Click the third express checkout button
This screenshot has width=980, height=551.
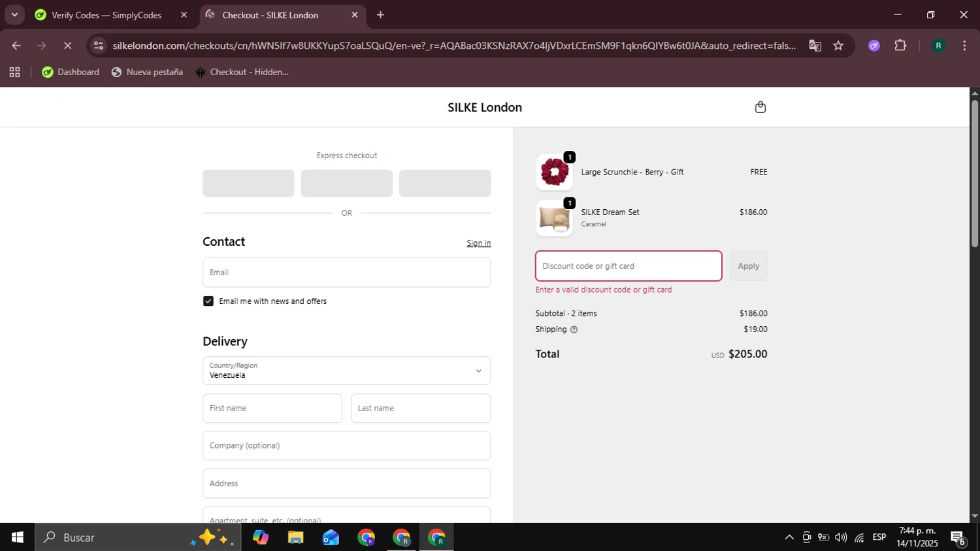[445, 184]
